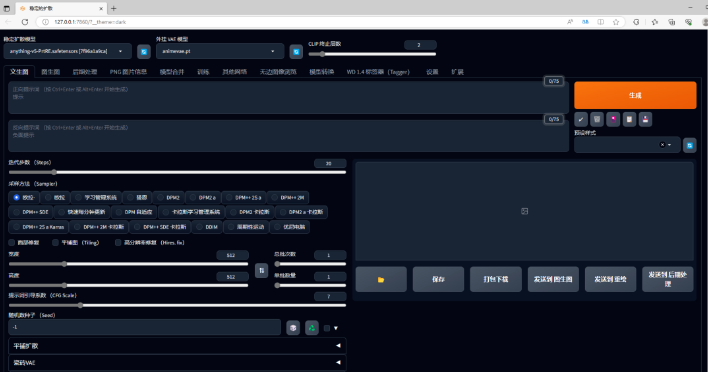Select the DPM++ 2S a sampler
The image size is (708, 372).
[x=244, y=197]
